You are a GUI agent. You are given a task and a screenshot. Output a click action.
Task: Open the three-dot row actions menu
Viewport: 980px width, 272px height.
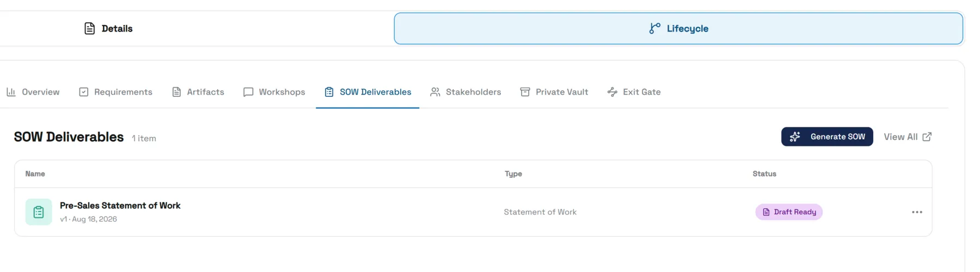pyautogui.click(x=917, y=212)
